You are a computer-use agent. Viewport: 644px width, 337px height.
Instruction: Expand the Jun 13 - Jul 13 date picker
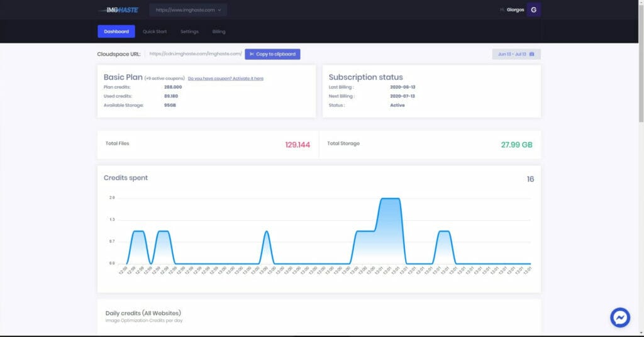pyautogui.click(x=516, y=54)
